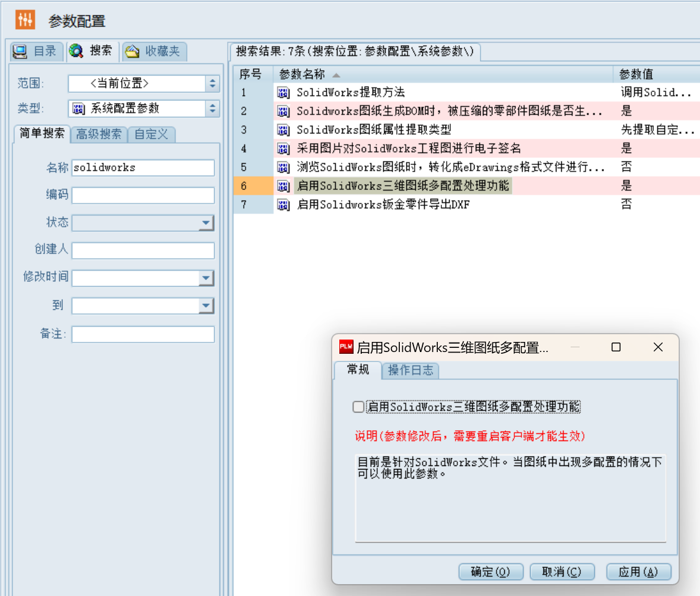Open the 常规 tab in dialog
This screenshot has width=700, height=596.
358,369
